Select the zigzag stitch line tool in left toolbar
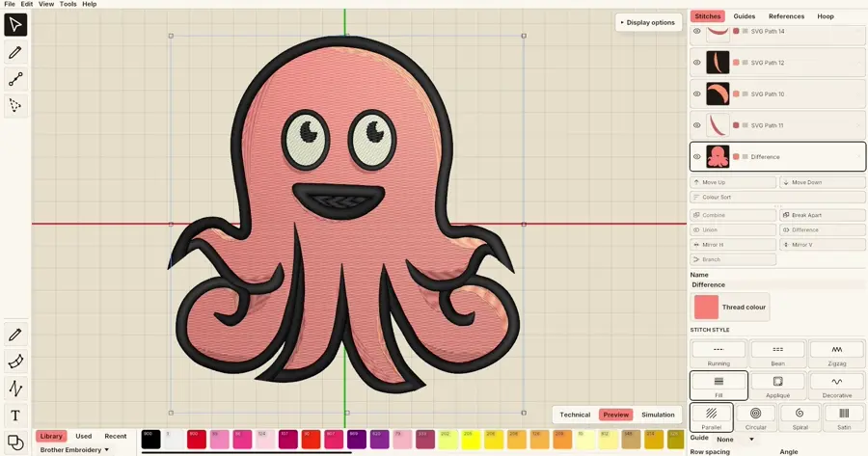 [x=15, y=389]
